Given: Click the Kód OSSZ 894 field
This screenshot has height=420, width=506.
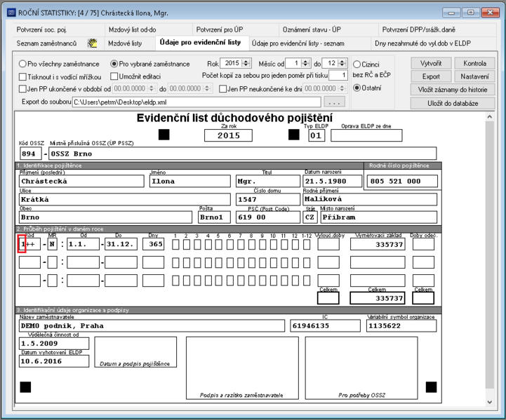Looking at the screenshot, I should click(x=30, y=154).
